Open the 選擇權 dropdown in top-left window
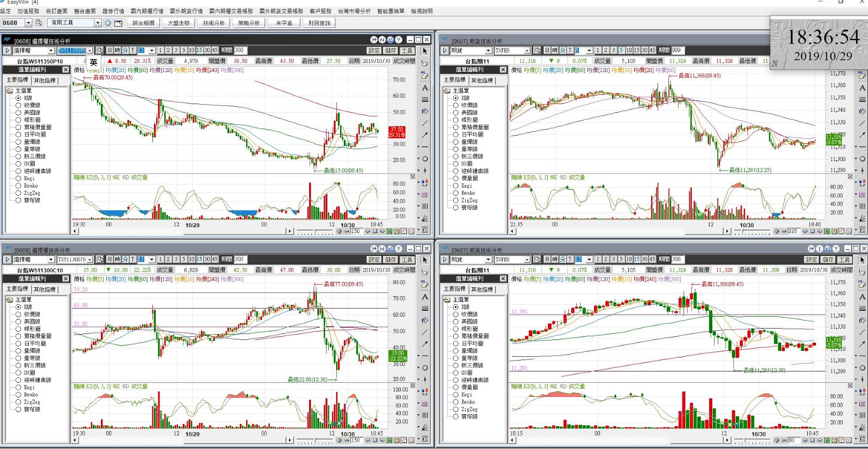868x449 pixels. coord(50,50)
